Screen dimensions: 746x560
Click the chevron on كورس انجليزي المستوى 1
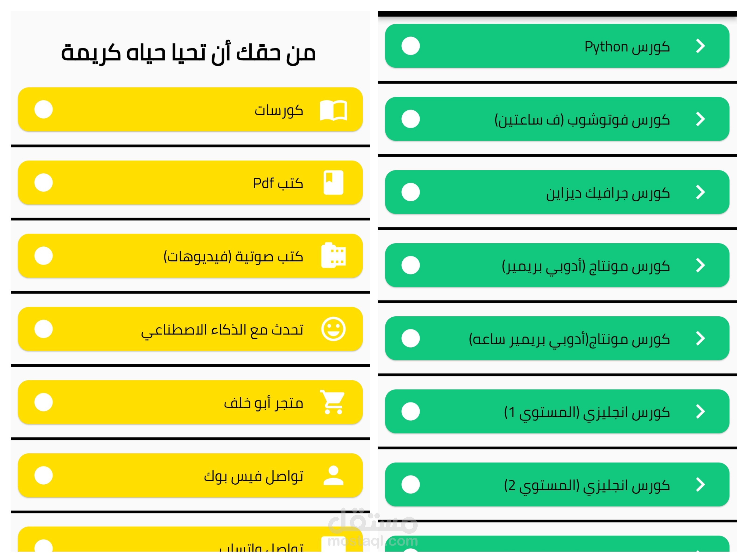tap(700, 412)
